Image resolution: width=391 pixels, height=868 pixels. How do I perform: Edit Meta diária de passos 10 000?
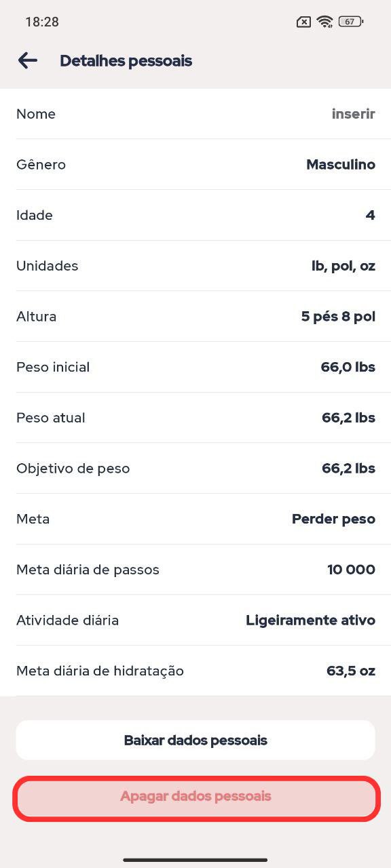pyautogui.click(x=195, y=570)
